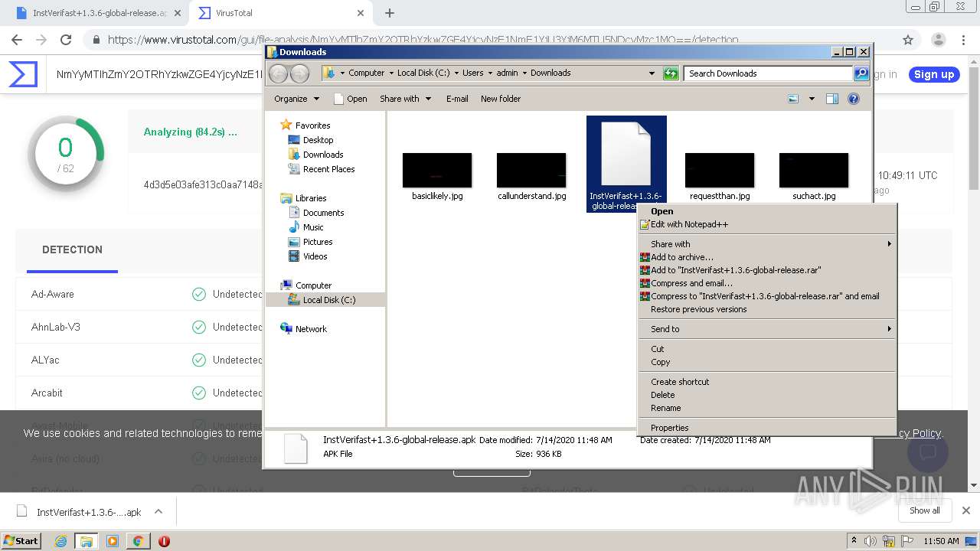
Task: Choose Add to InstVerifast rar archive
Action: pos(767,270)
